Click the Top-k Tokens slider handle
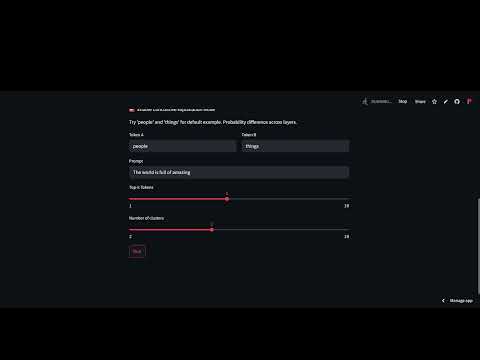 pyautogui.click(x=227, y=199)
